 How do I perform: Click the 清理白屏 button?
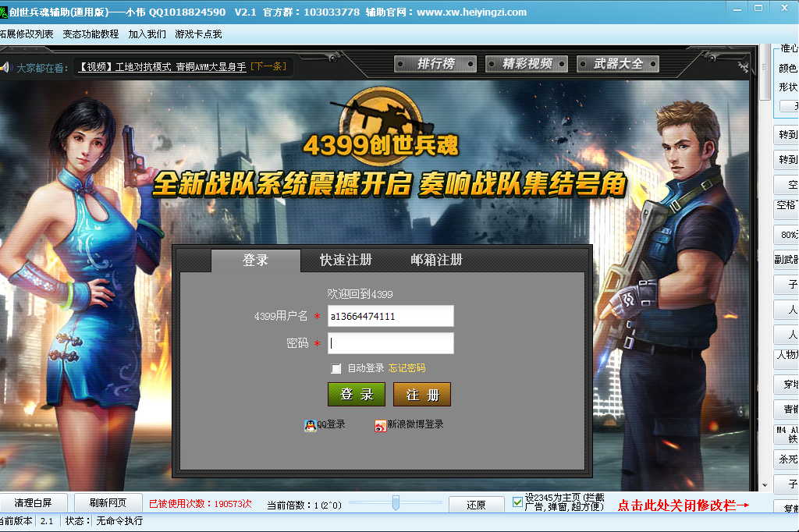click(33, 503)
